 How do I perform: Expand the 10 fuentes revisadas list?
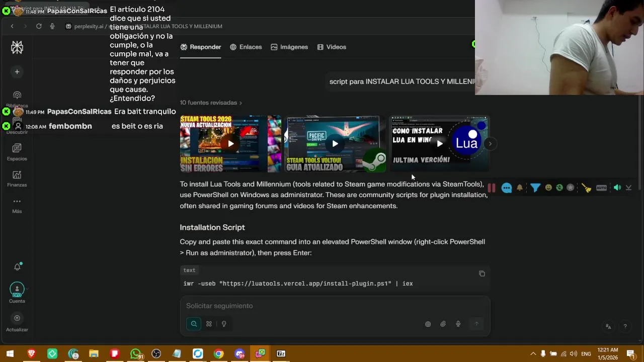coord(211,103)
